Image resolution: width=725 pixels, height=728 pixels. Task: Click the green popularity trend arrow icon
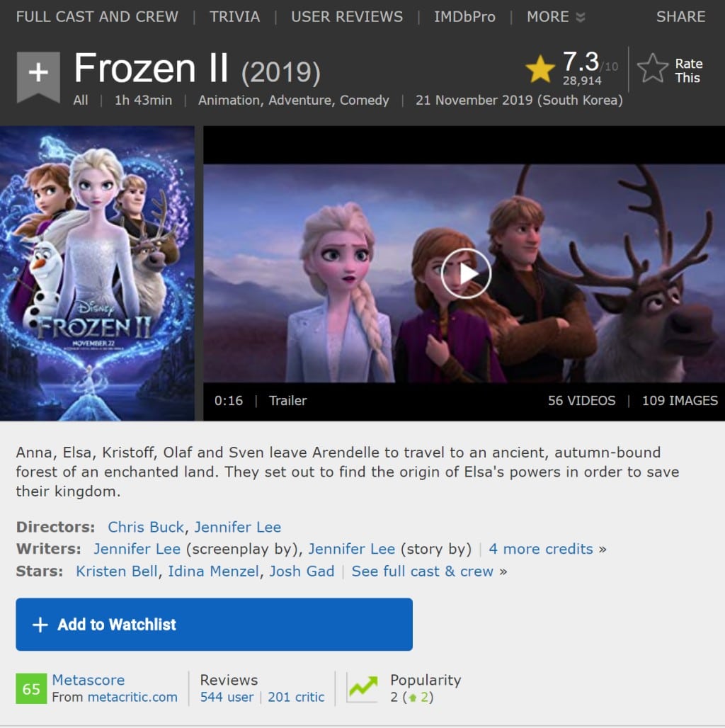pyautogui.click(x=363, y=687)
